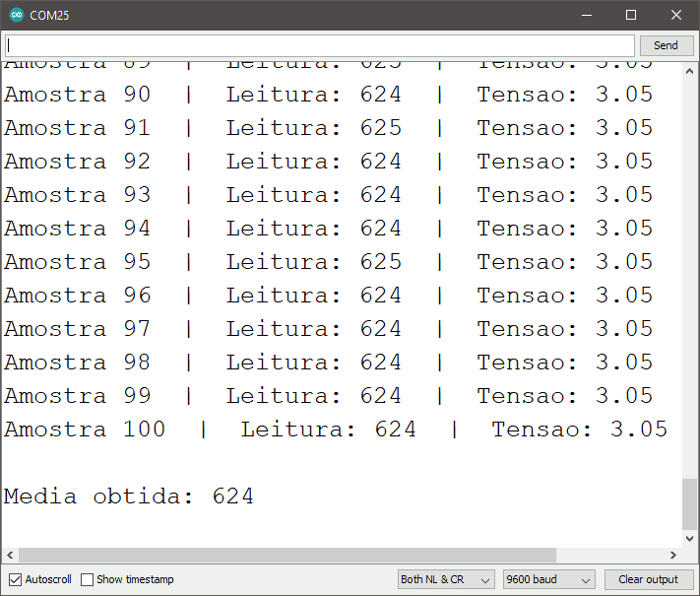Disable the Autoscroll checkbox
Viewport: 700px width, 596px height.
coord(15,579)
